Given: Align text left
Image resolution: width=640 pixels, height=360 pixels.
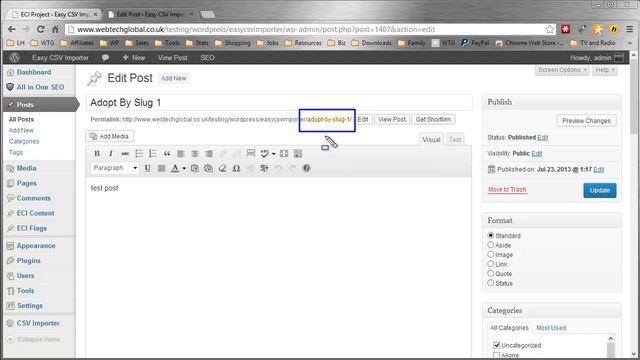Looking at the screenshot, I should (x=181, y=153).
